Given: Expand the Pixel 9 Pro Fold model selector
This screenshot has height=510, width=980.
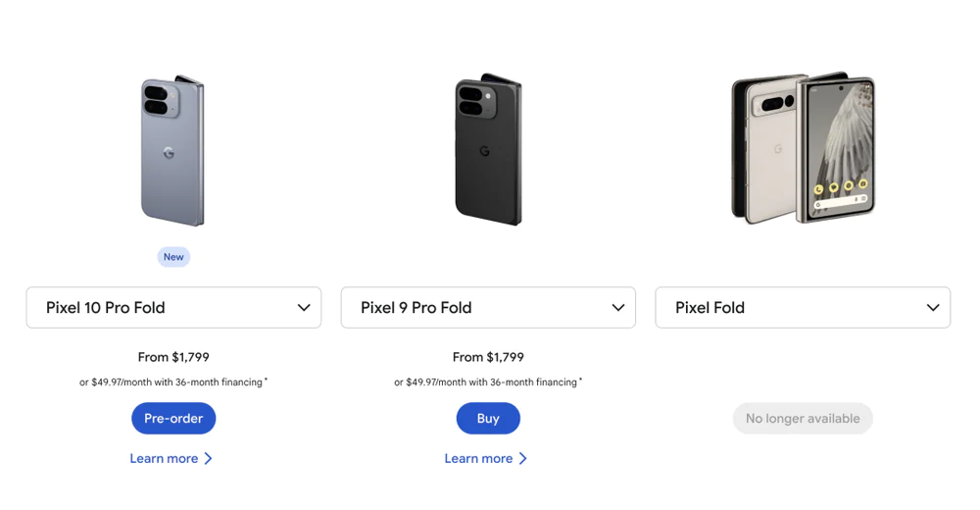Looking at the screenshot, I should tap(488, 308).
